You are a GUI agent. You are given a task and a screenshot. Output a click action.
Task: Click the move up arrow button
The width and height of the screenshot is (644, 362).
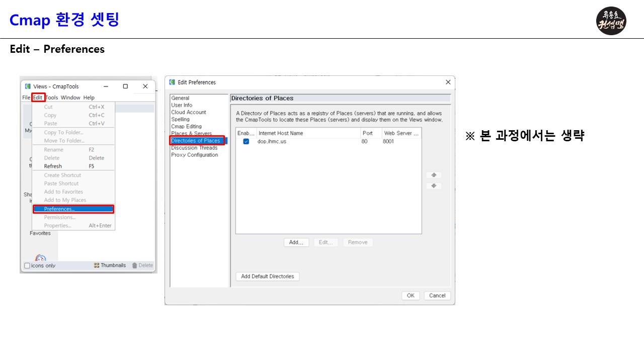coord(434,175)
